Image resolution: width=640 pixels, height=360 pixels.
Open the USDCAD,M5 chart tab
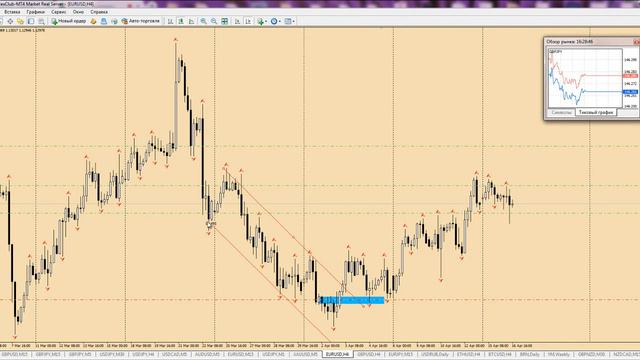[x=174, y=354]
